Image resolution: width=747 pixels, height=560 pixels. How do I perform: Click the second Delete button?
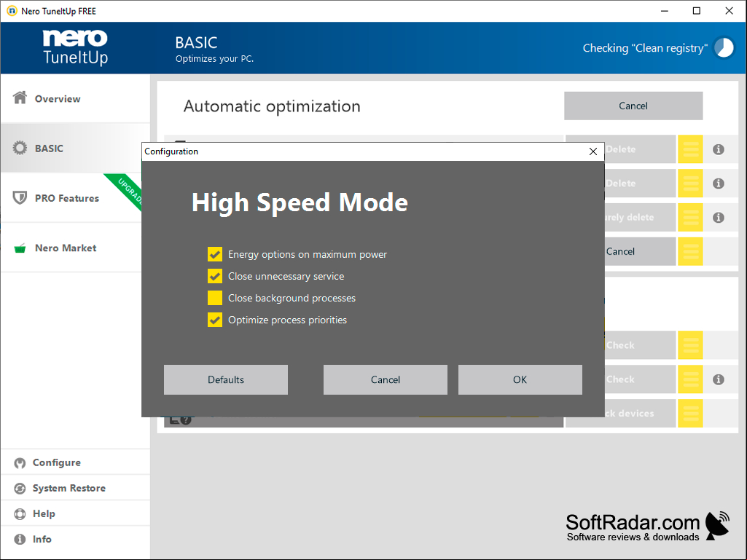(640, 184)
